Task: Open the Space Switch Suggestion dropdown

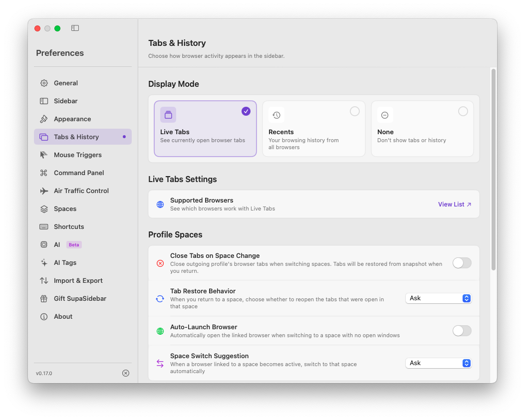Action: click(438, 363)
